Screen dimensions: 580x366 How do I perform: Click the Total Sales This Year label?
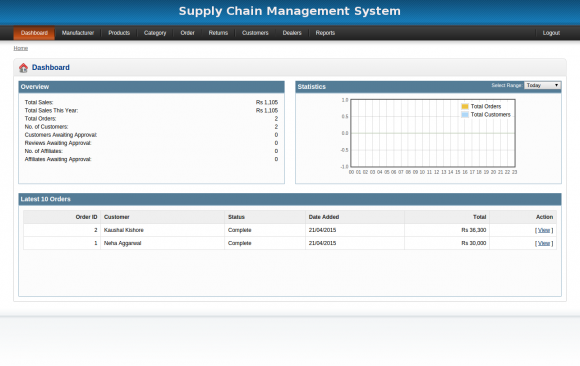coord(51,110)
